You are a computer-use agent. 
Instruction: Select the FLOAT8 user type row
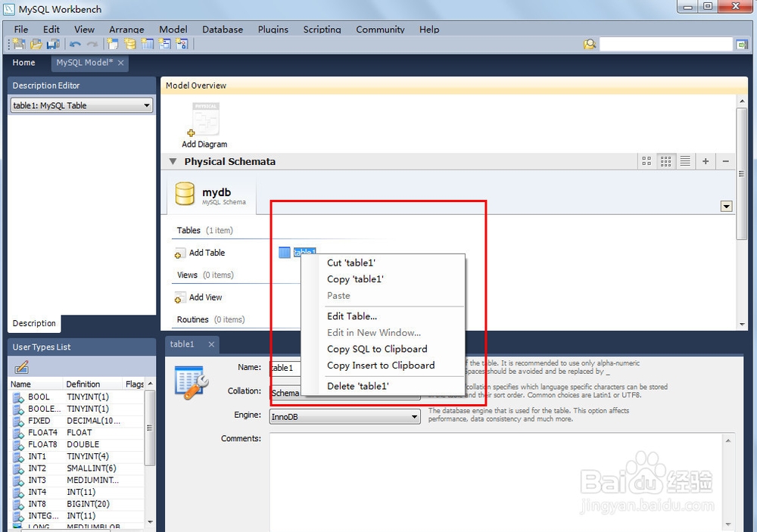pos(77,444)
